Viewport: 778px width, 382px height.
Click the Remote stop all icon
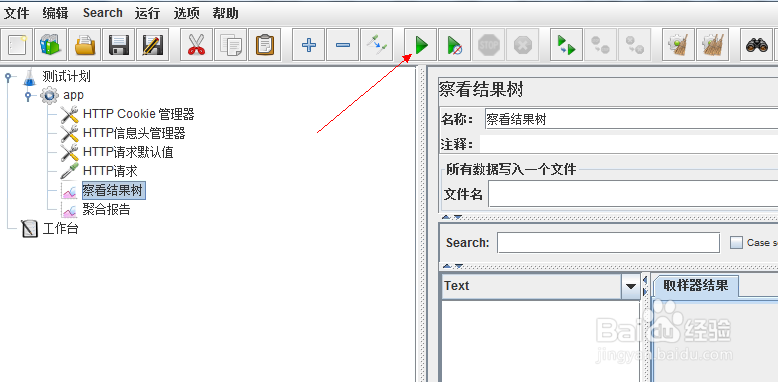(x=600, y=45)
